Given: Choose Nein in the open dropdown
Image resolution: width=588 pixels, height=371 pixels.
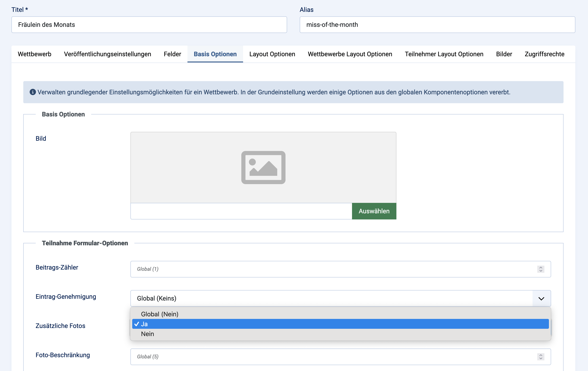Looking at the screenshot, I should (147, 334).
